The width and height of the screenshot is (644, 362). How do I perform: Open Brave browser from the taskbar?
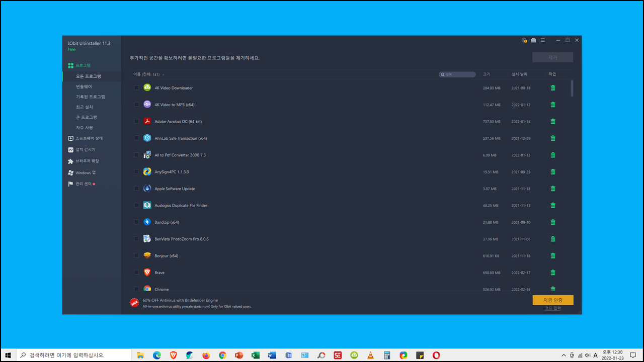[174, 355]
